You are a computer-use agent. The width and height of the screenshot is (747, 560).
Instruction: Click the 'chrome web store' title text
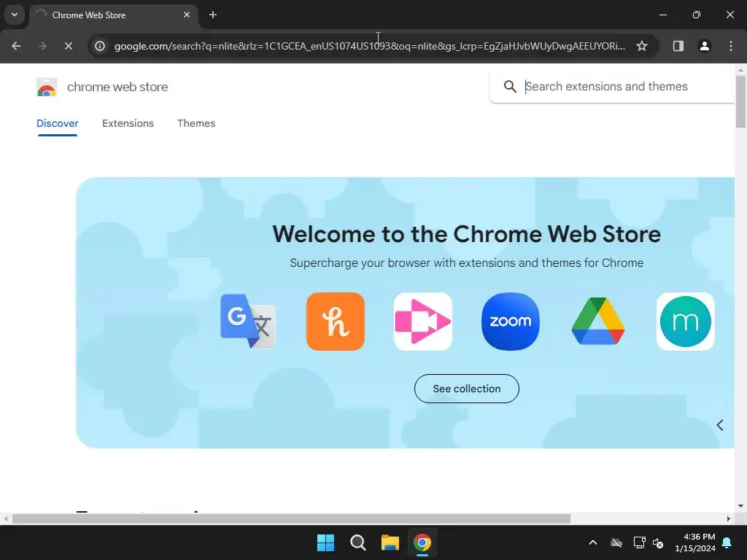click(x=117, y=87)
